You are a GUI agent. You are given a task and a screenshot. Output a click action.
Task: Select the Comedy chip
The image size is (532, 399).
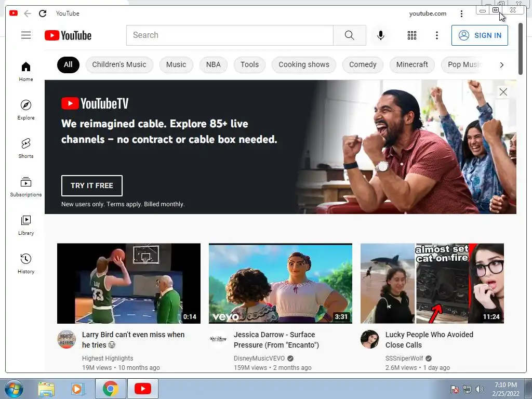point(363,64)
